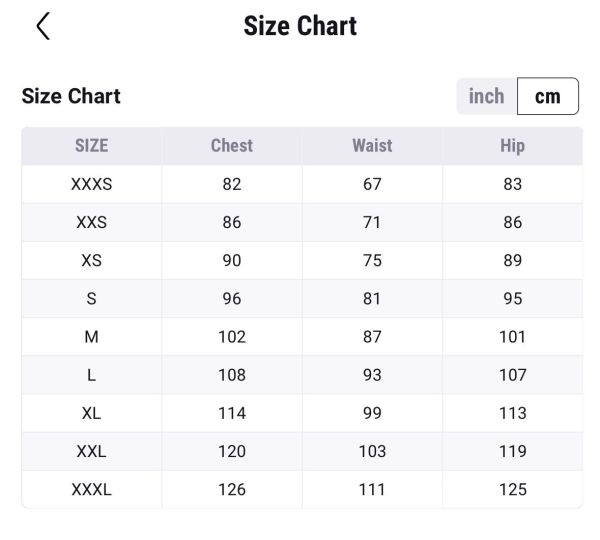Image resolution: width=600 pixels, height=540 pixels.
Task: Switch units to inch
Action: pyautogui.click(x=487, y=97)
